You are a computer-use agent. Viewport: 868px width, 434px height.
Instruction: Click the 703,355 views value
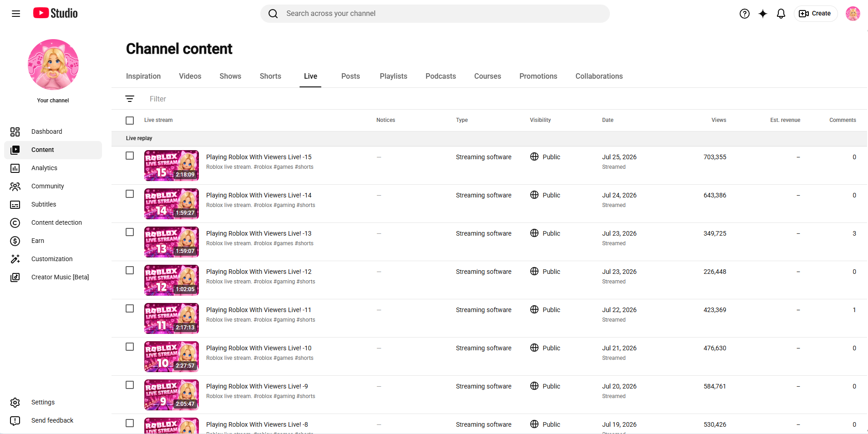coord(715,157)
